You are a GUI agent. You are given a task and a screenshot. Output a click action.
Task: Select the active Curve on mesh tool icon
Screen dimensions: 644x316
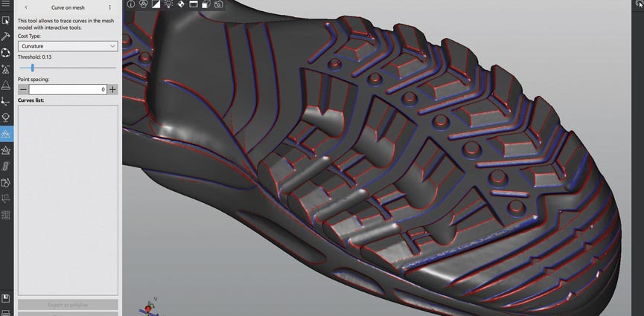pyautogui.click(x=6, y=134)
